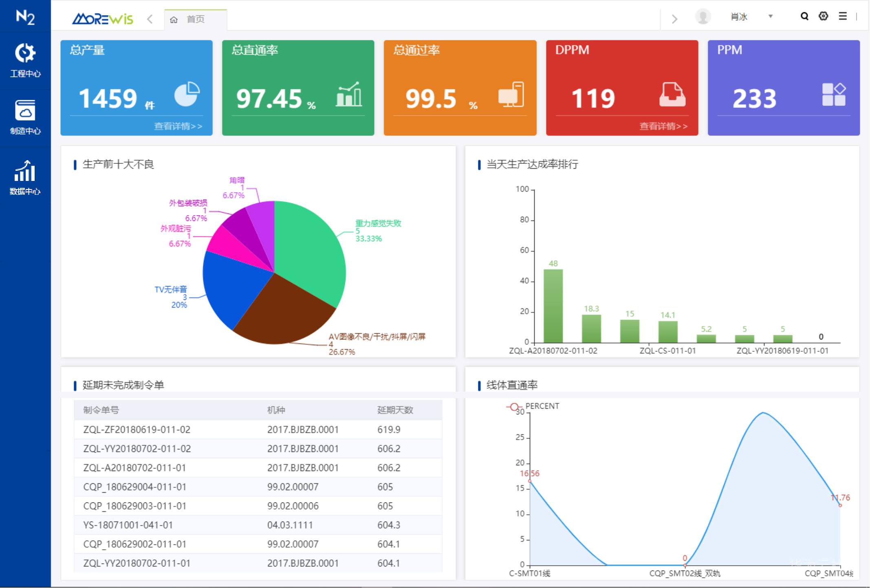Open the settings gear icon
The width and height of the screenshot is (870, 588).
pyautogui.click(x=823, y=16)
